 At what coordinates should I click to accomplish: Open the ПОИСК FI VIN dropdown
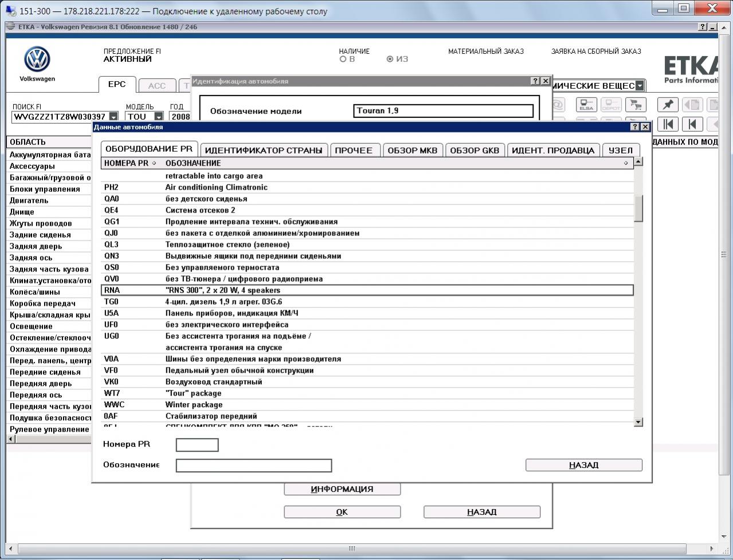pos(113,117)
